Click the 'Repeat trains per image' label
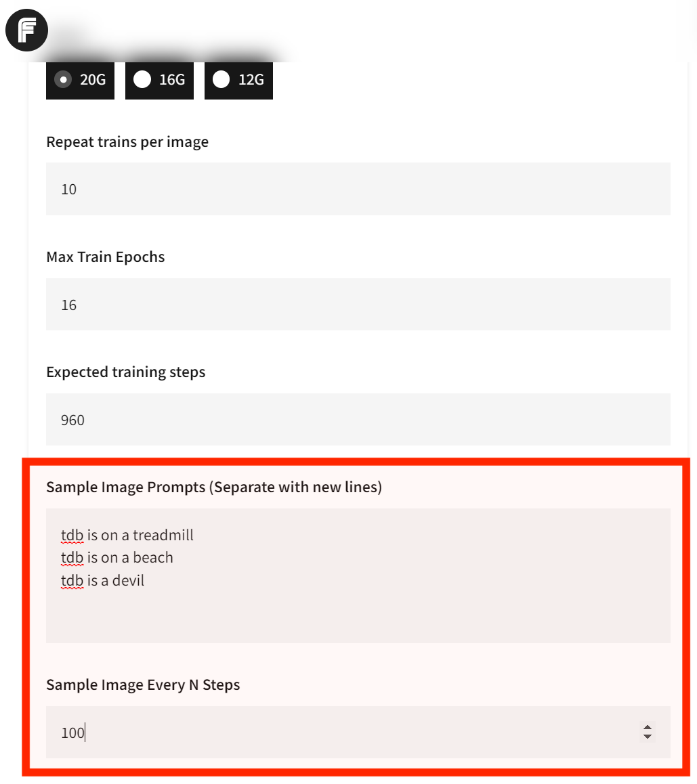The image size is (697, 784). (127, 142)
